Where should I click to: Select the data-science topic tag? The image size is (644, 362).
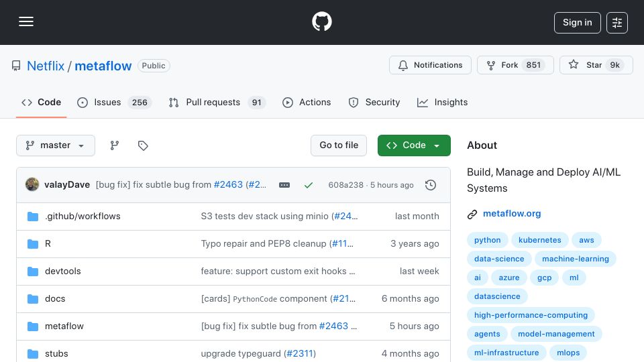coord(499,259)
